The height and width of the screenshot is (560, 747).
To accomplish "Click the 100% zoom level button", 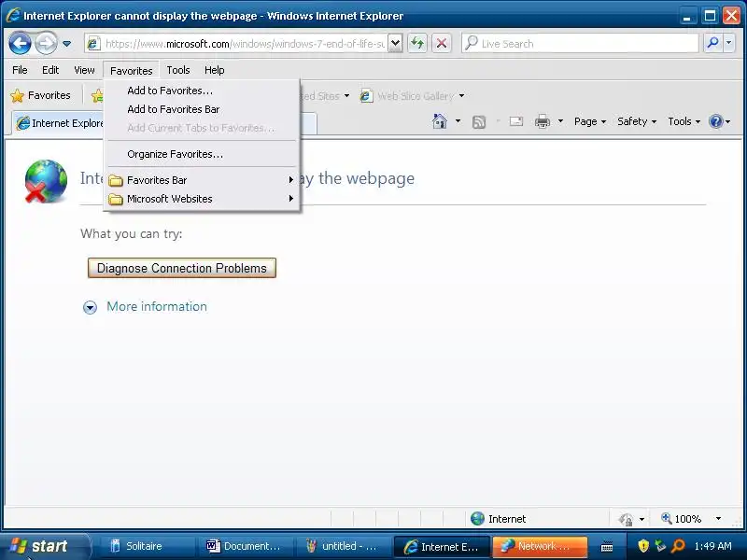I will click(682, 519).
